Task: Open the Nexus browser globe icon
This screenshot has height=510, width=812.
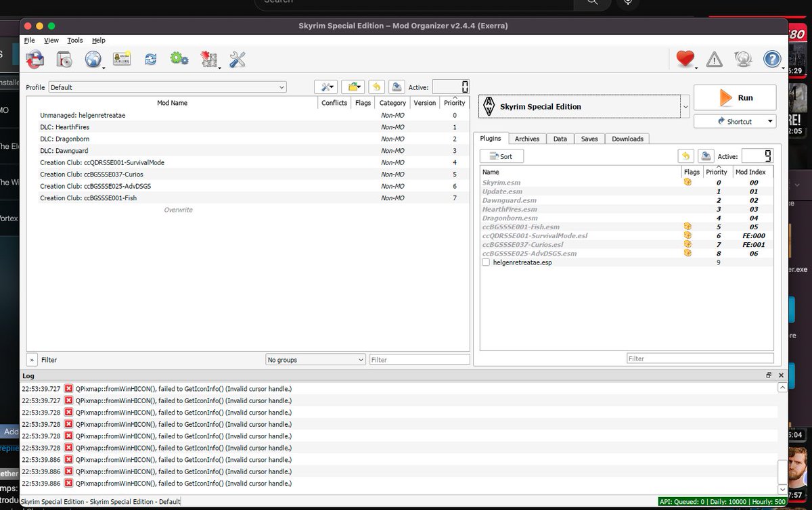Action: [93, 59]
